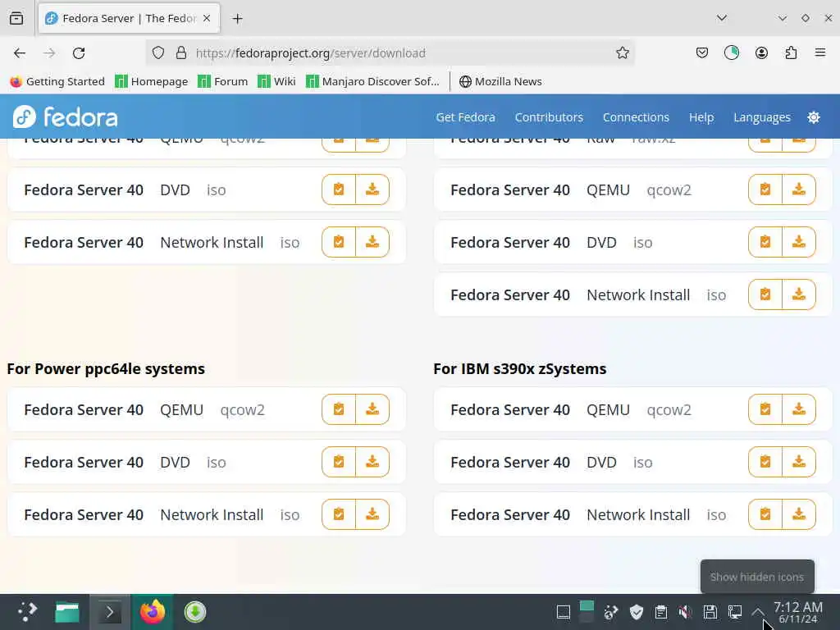840x630 pixels.
Task: Go back to the previous page
Action: pyautogui.click(x=20, y=53)
